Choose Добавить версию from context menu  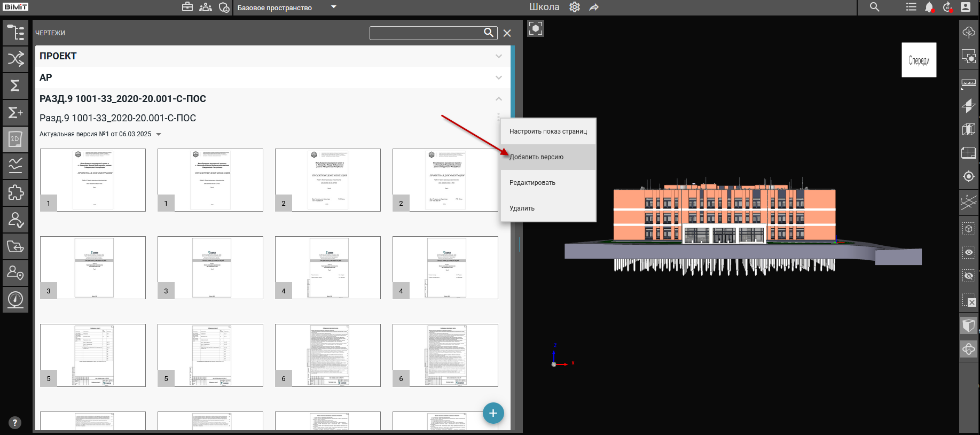click(x=536, y=157)
